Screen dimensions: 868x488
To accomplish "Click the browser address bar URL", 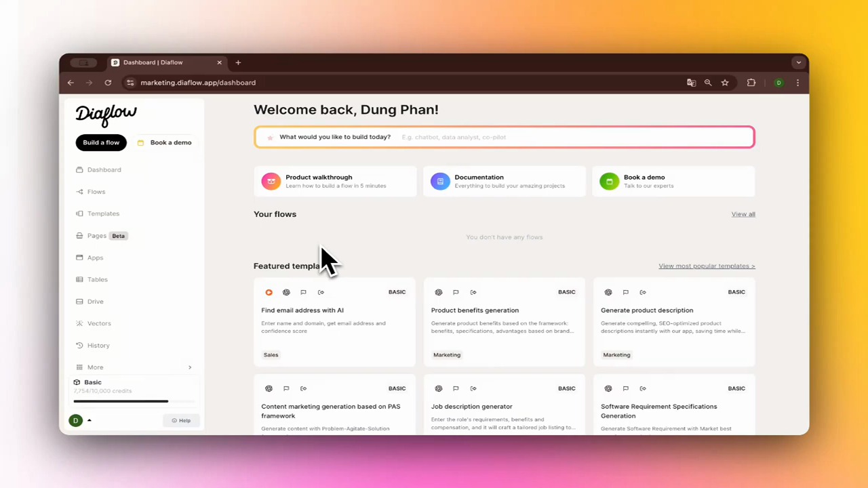I will click(x=198, y=83).
